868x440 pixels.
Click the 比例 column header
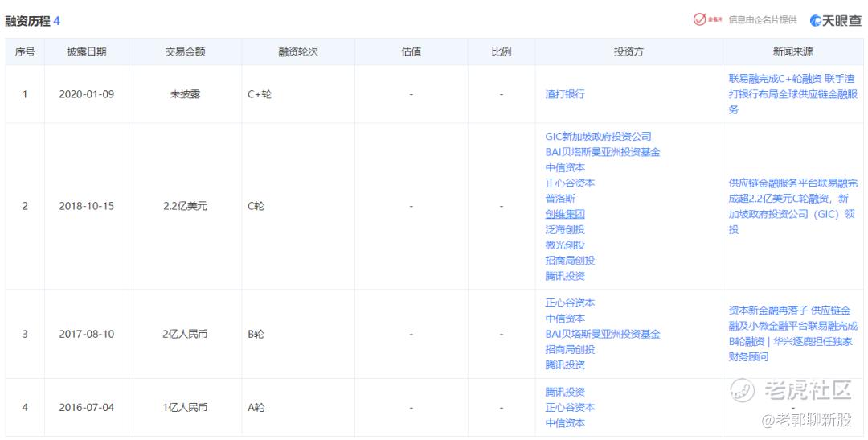501,51
